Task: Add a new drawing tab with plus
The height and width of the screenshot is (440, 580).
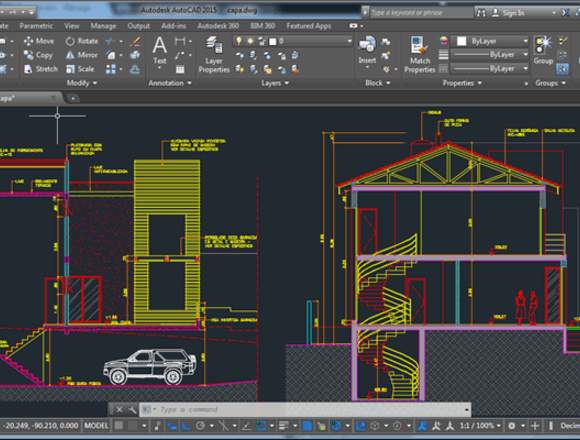Action: click(x=73, y=98)
